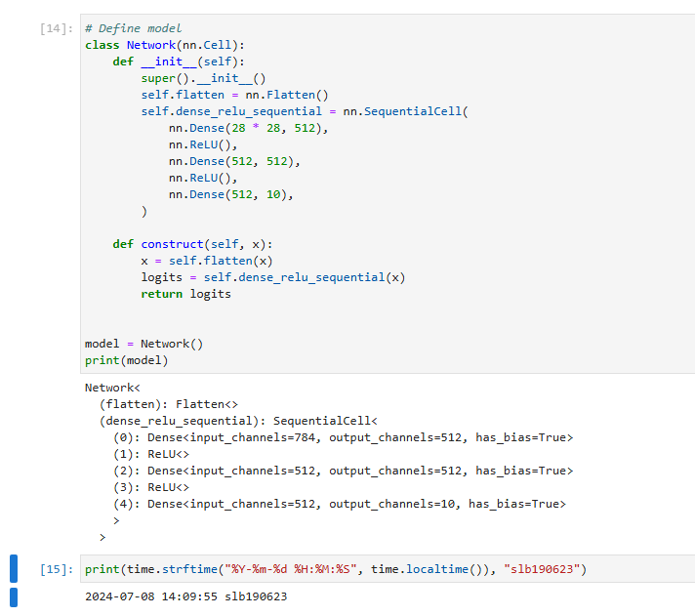Click the [14] cell execution prompt
This screenshot has height=616, width=695.
57,28
